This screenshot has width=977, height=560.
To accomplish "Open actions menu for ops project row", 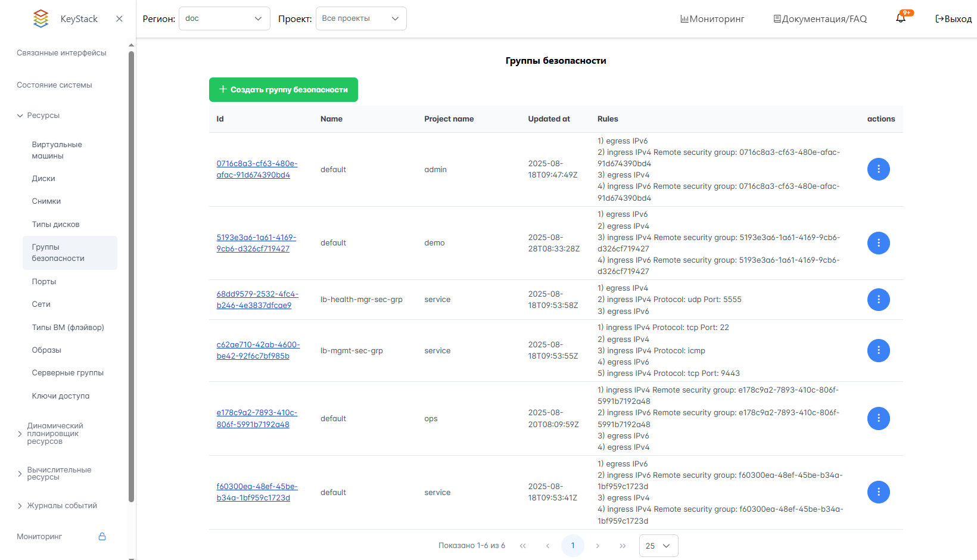I will 878,418.
